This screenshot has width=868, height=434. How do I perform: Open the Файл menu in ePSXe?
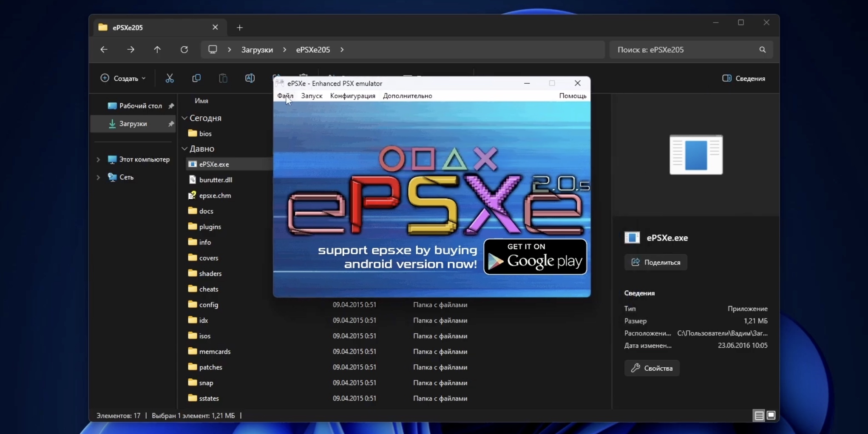[x=285, y=96]
